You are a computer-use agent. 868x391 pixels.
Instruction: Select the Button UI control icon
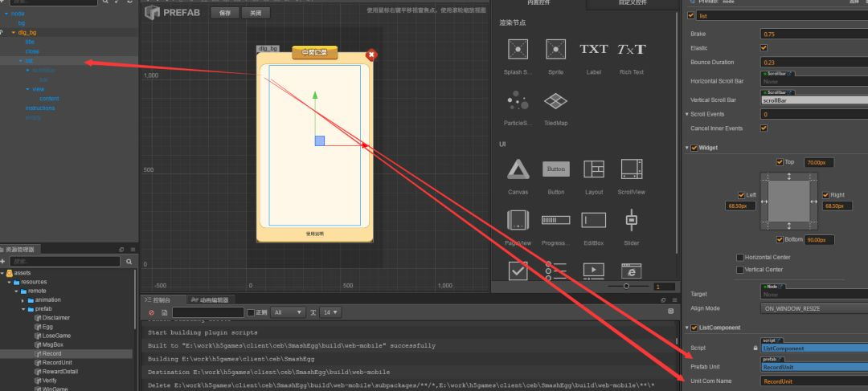(556, 169)
